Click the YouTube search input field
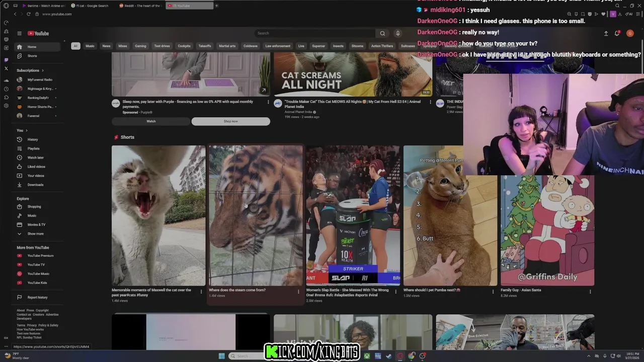The height and width of the screenshot is (362, 644). (x=314, y=33)
